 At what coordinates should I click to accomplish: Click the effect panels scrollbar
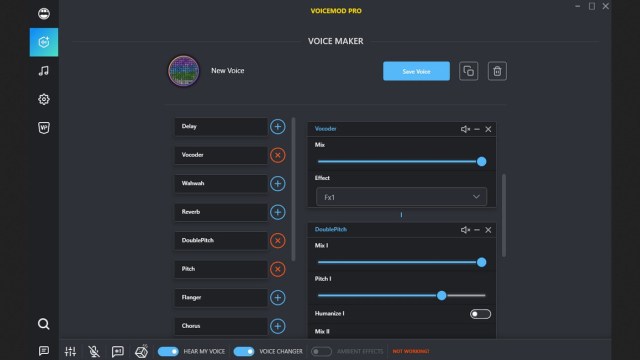504,216
